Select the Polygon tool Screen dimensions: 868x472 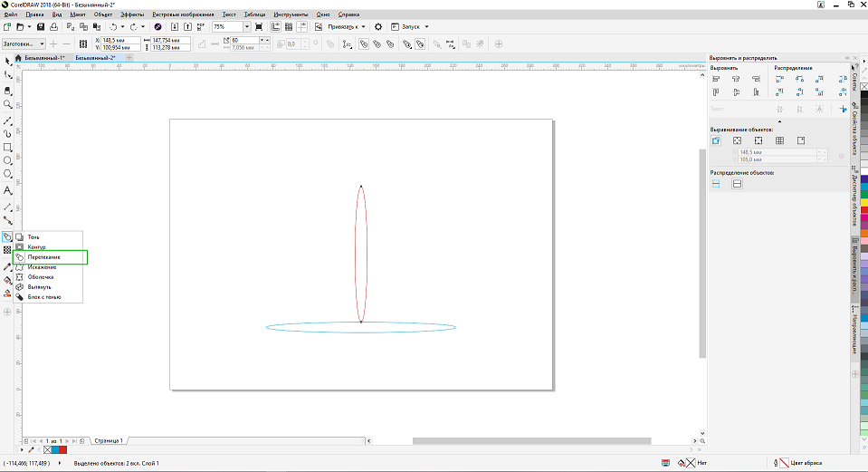[x=7, y=174]
